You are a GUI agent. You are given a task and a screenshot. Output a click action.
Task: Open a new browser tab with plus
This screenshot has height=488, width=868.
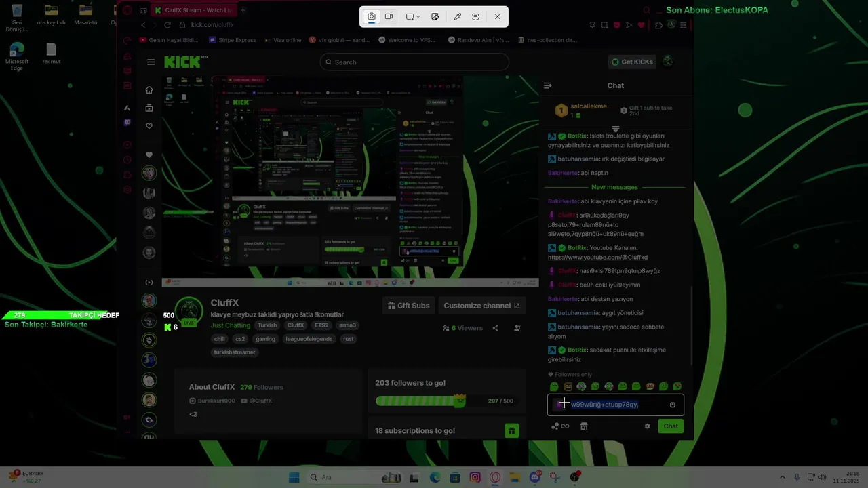pyautogui.click(x=243, y=10)
